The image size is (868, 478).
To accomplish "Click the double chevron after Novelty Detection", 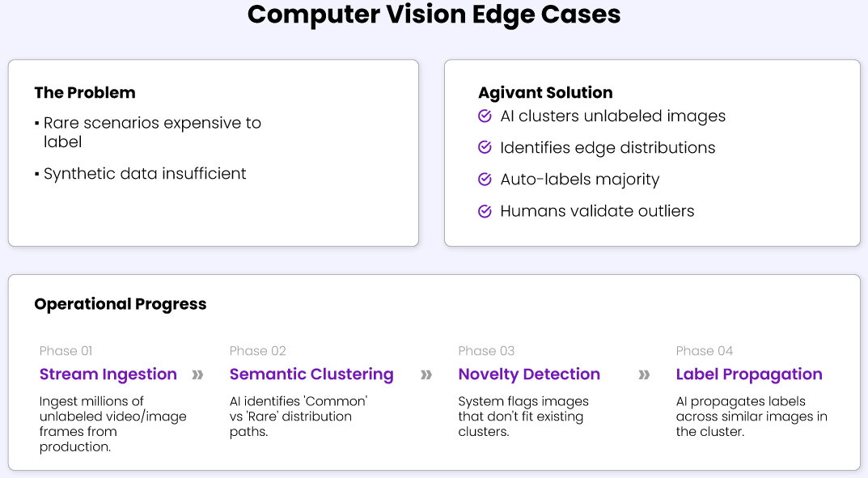I will (x=644, y=374).
